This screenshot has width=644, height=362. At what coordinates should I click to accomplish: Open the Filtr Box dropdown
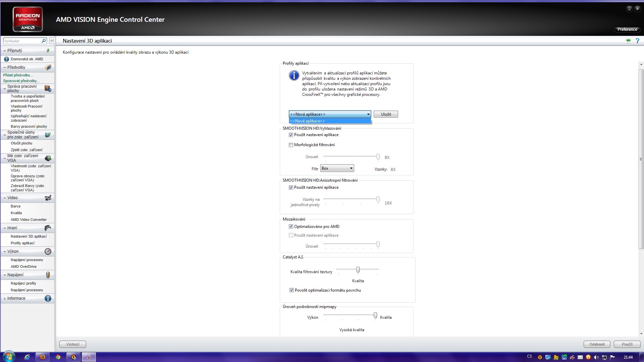(337, 168)
